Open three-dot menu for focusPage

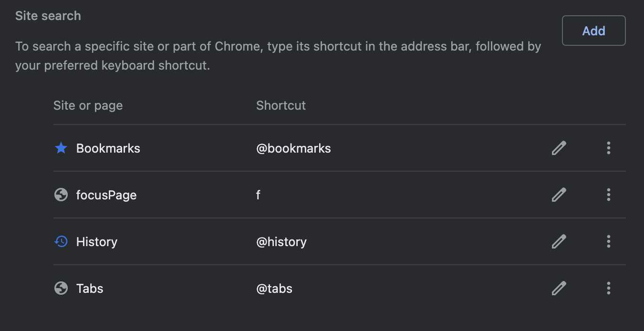[x=608, y=195]
